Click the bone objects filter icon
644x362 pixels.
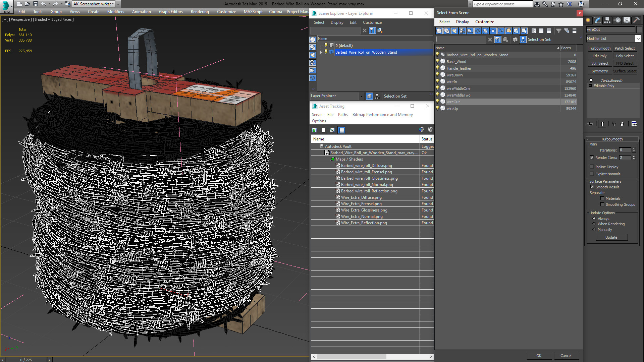501,31
